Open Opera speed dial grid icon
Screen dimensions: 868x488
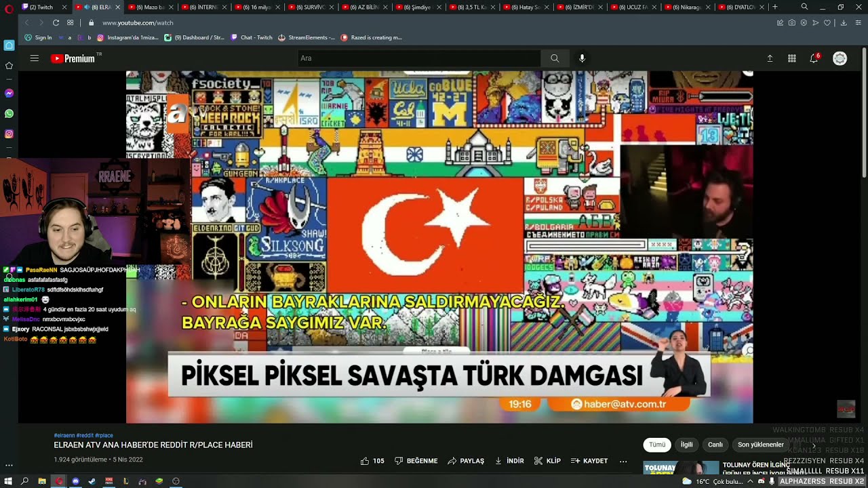(71, 22)
